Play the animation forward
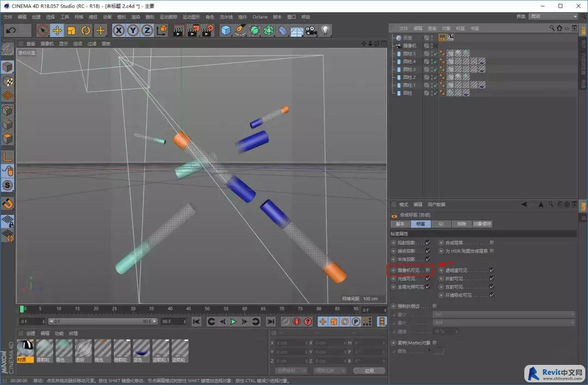Screen dimensions: 588x385 (233, 322)
